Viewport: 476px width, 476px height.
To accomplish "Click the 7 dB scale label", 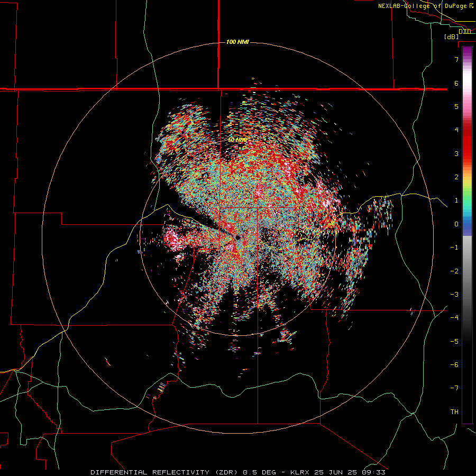I will [x=456, y=59].
